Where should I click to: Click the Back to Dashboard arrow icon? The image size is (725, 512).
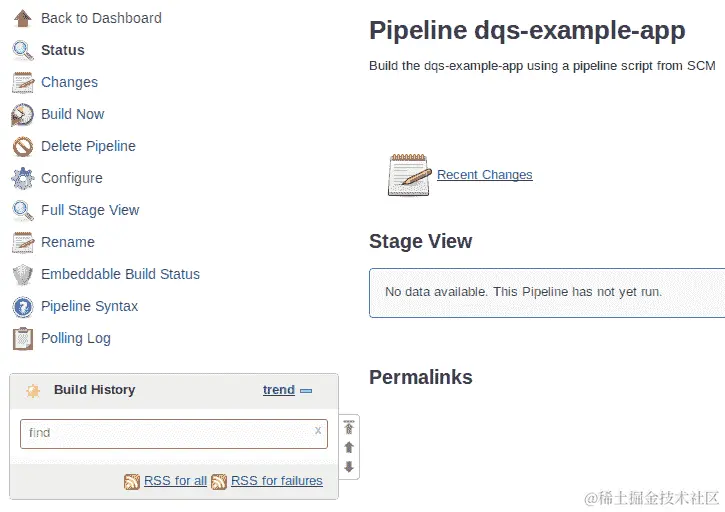point(22,18)
